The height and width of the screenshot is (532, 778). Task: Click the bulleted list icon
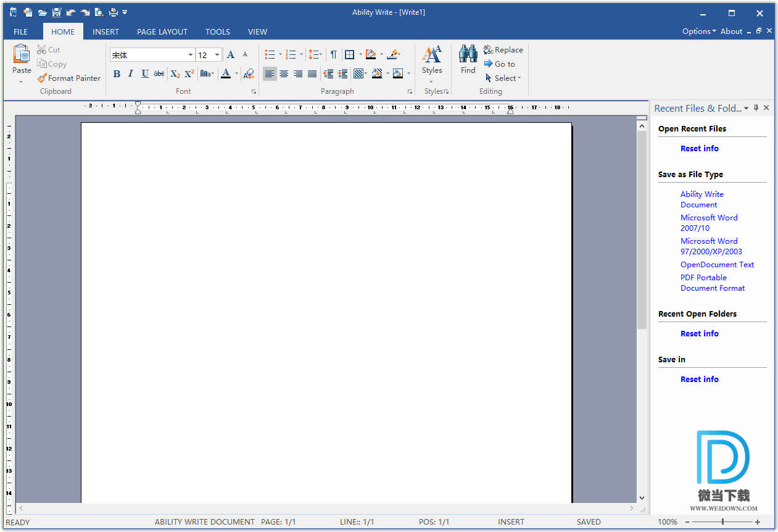tap(270, 55)
